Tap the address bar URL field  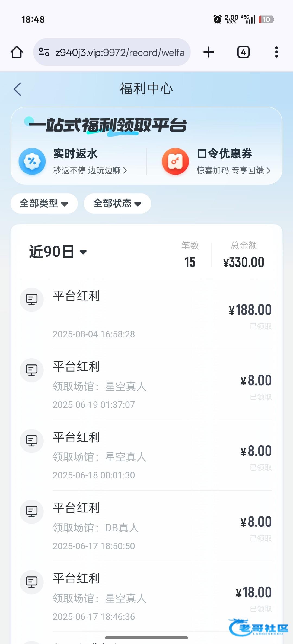119,52
